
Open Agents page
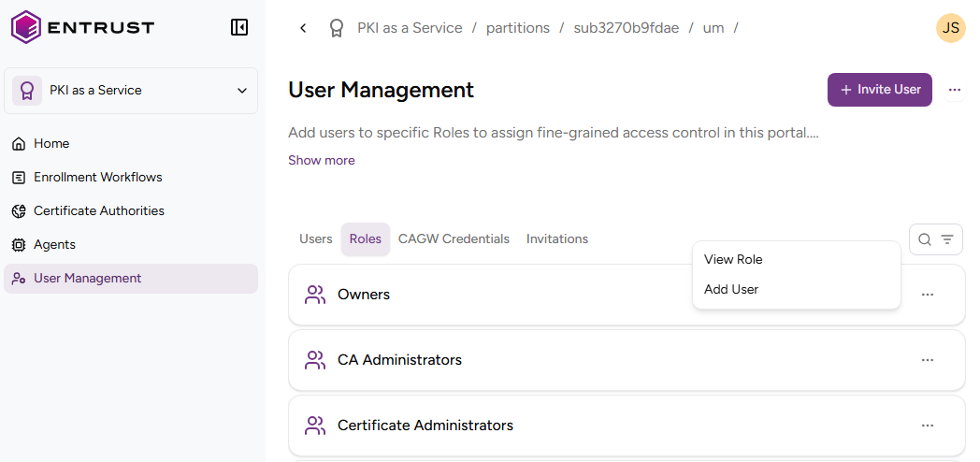click(x=54, y=245)
